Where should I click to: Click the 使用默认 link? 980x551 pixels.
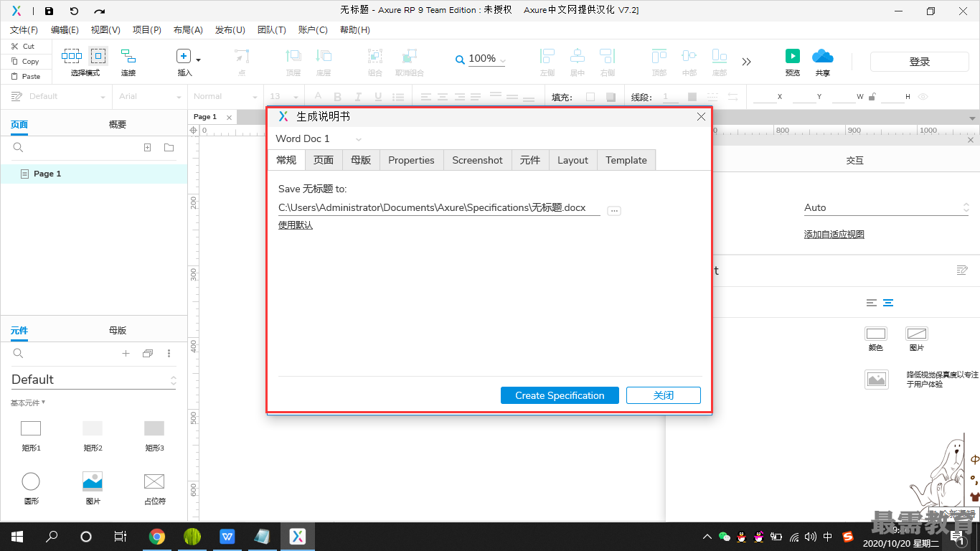coord(296,225)
